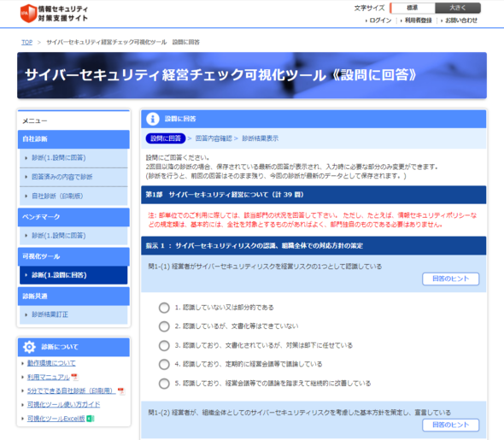The width and height of the screenshot is (504, 440).
Task: Click the 可視化ツール menu section header
Action: pos(73,256)
